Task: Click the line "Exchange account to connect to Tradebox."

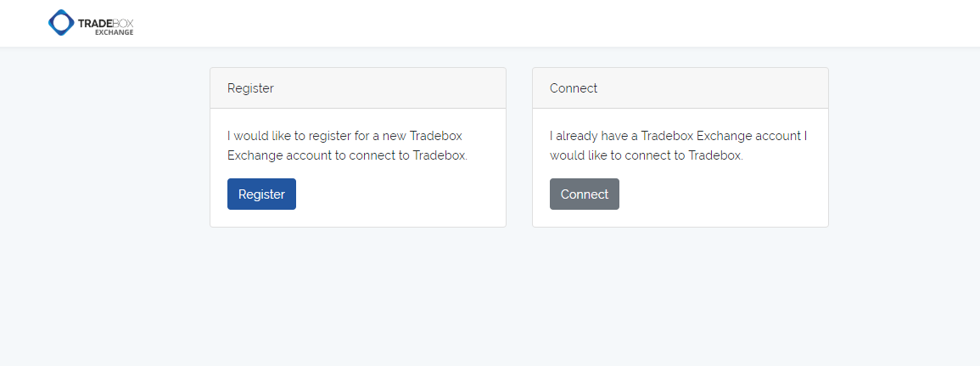Action: (x=348, y=155)
